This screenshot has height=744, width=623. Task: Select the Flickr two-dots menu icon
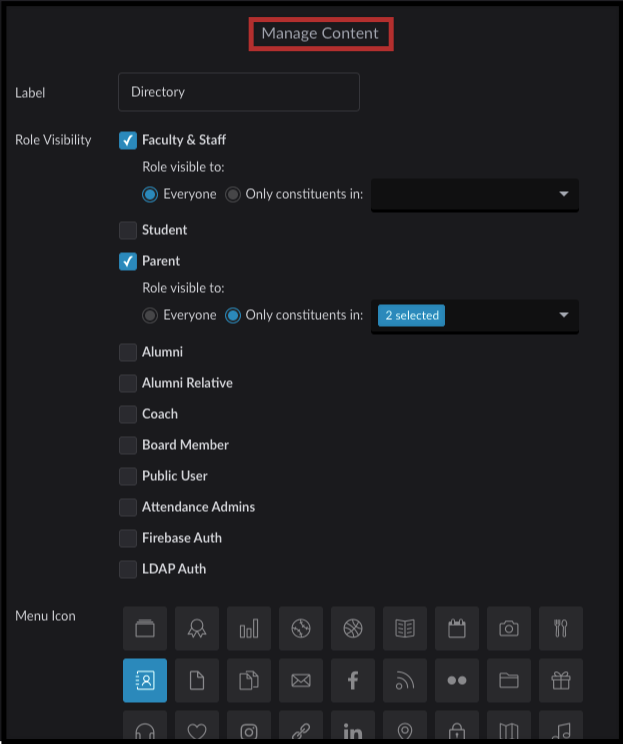click(x=457, y=680)
